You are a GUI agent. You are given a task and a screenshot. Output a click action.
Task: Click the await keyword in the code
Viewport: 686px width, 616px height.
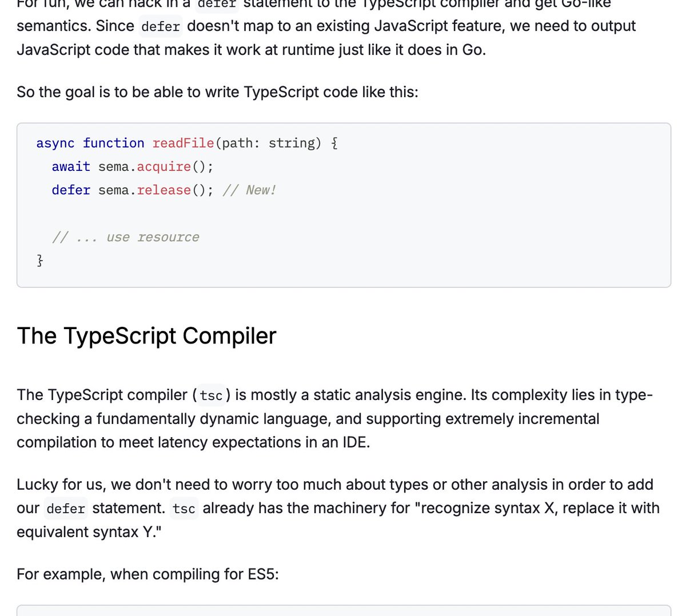(x=71, y=166)
